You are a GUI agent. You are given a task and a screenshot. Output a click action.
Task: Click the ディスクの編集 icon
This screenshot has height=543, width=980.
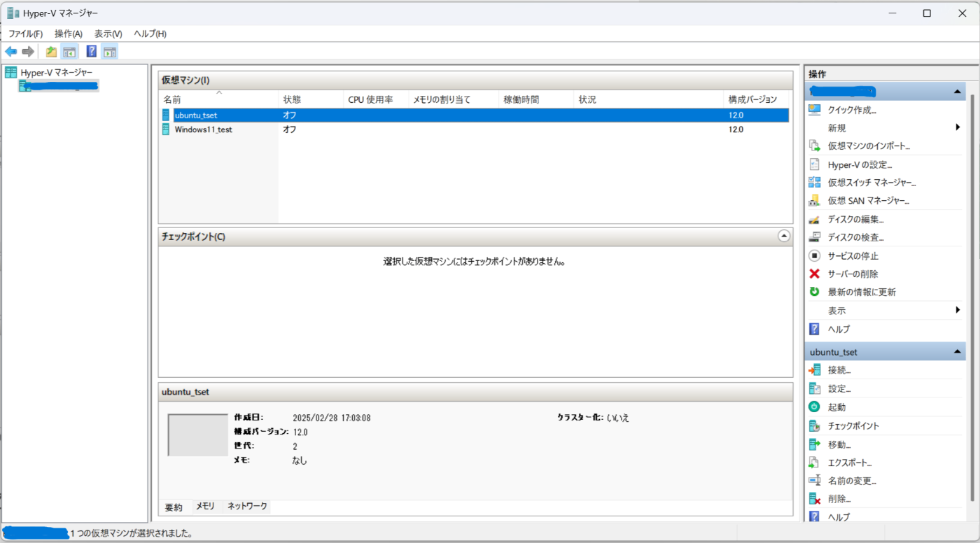tap(814, 219)
